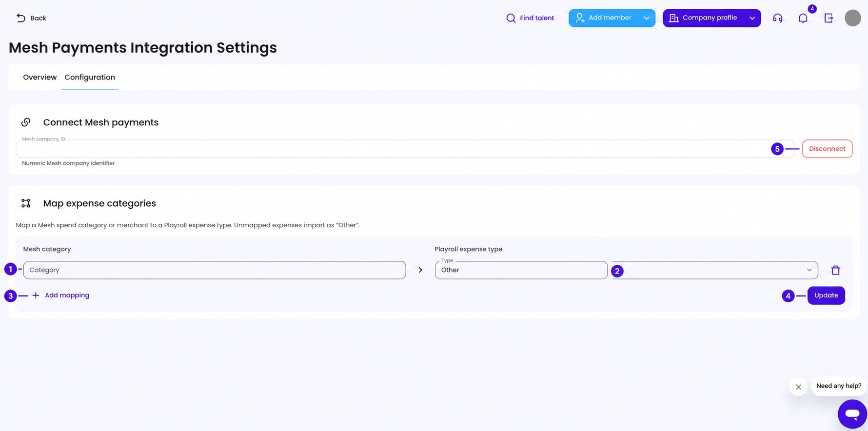Expand the Company profile dropdown chevron

pyautogui.click(x=752, y=18)
